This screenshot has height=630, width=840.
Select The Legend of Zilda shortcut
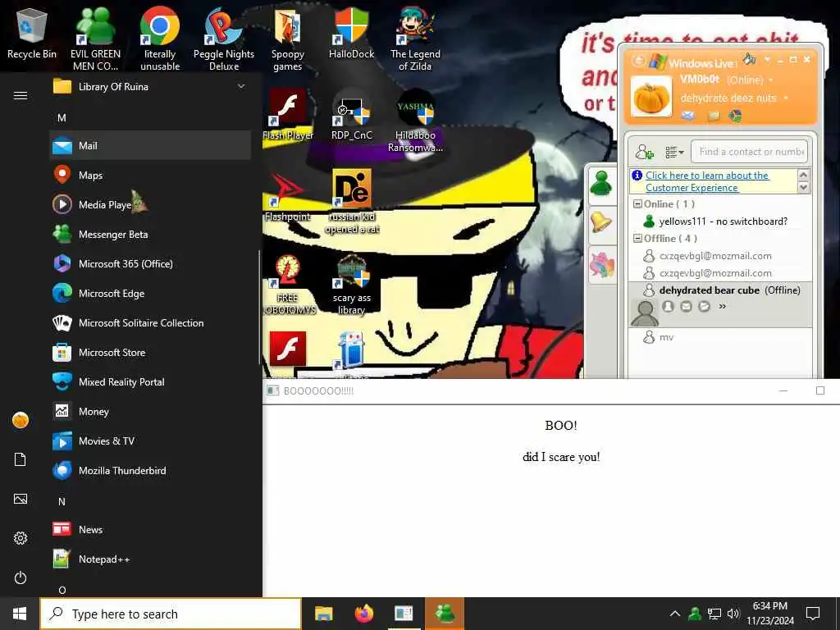415,39
